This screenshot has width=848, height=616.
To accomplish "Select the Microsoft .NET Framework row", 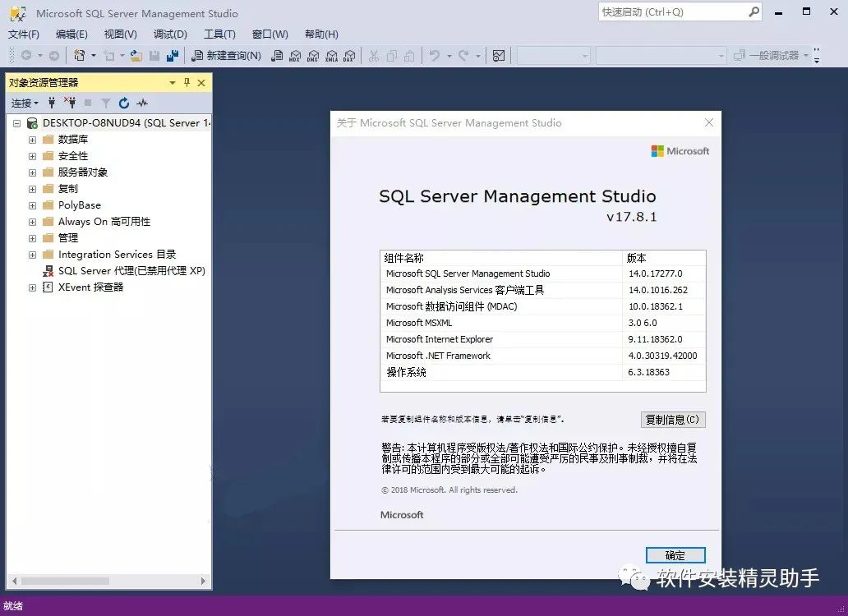I will point(542,356).
